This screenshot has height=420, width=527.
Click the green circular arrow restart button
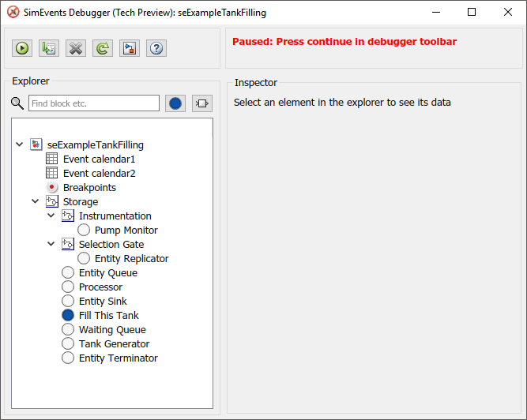pyautogui.click(x=103, y=48)
